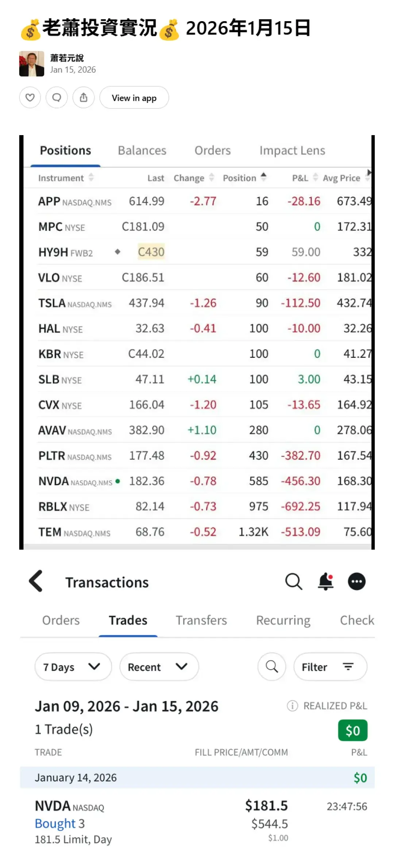394x868 pixels.
Task: Open the three-dots more options menu
Action: [x=356, y=581]
